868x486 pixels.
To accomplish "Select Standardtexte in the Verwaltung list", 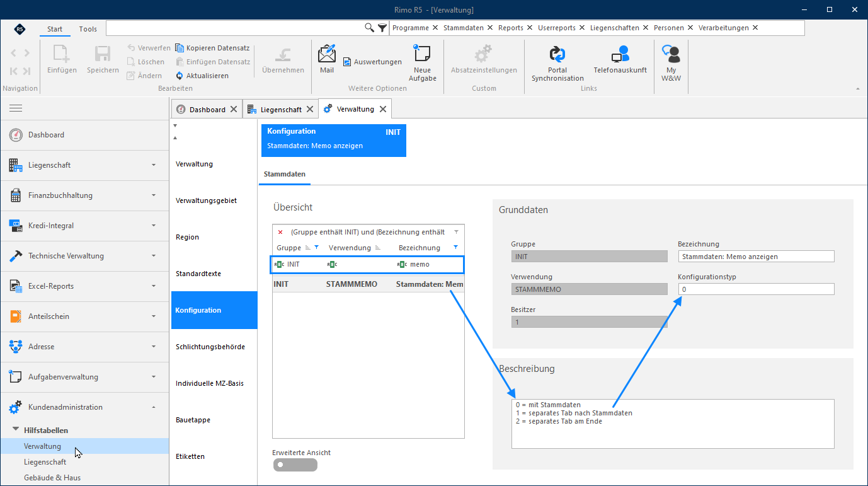I will [198, 274].
